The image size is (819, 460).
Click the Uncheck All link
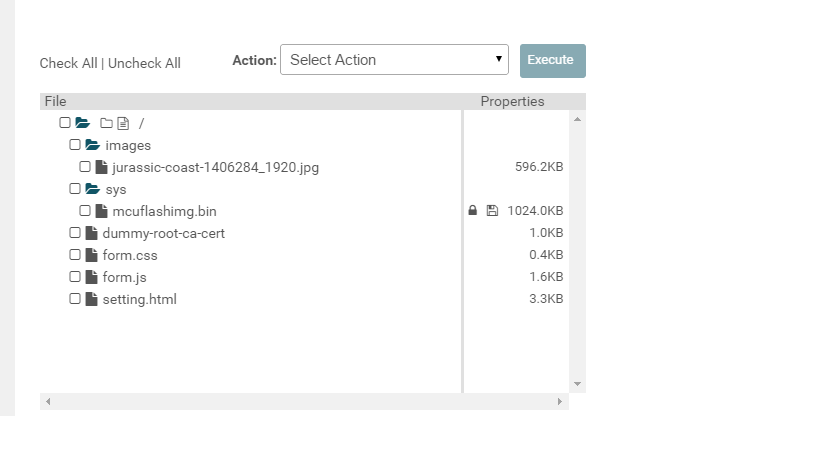point(144,63)
